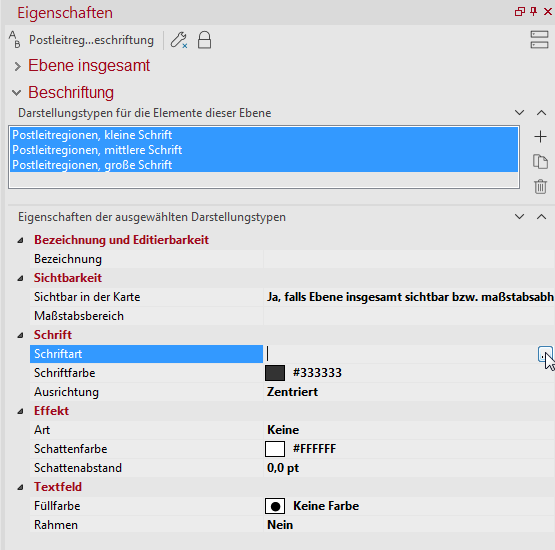Image resolution: width=555 pixels, height=550 pixels.
Task: Click the Schattenfarbe white color swatch
Action: click(x=275, y=449)
